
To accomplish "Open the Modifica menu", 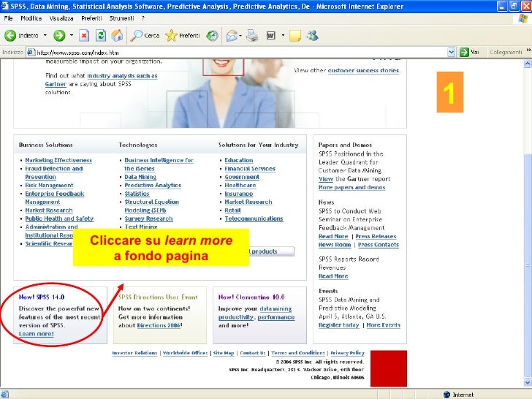I will tap(31, 18).
